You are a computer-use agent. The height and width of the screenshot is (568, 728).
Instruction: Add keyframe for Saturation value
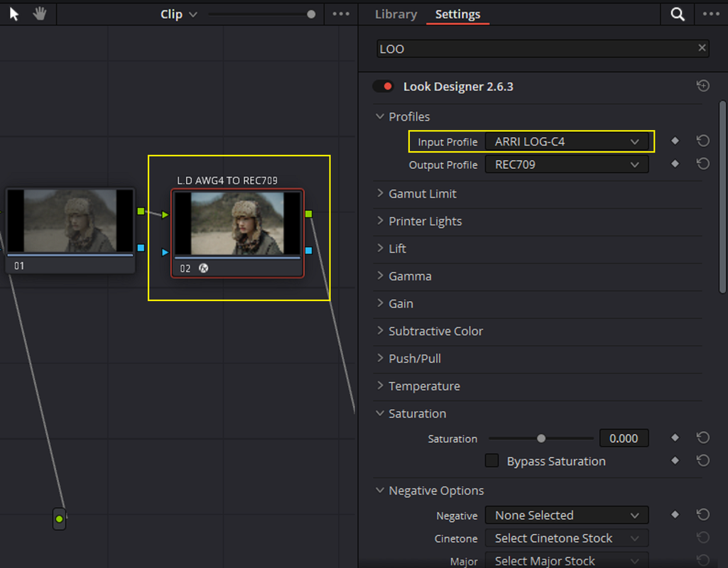click(x=675, y=437)
